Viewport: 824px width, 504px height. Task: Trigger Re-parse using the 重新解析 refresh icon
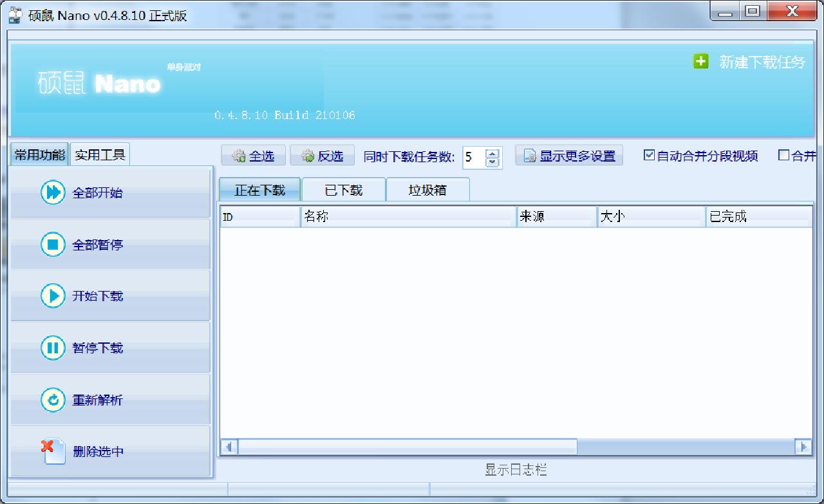(52, 399)
